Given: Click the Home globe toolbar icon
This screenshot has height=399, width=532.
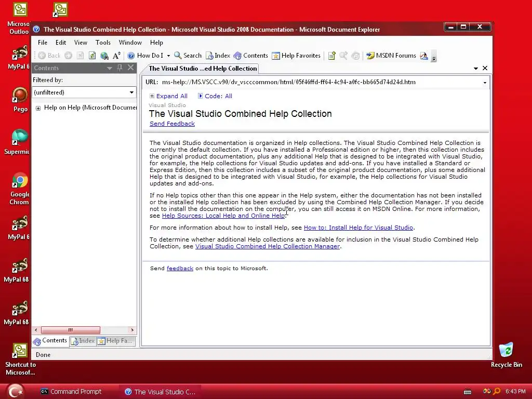Looking at the screenshot, I should [x=104, y=55].
